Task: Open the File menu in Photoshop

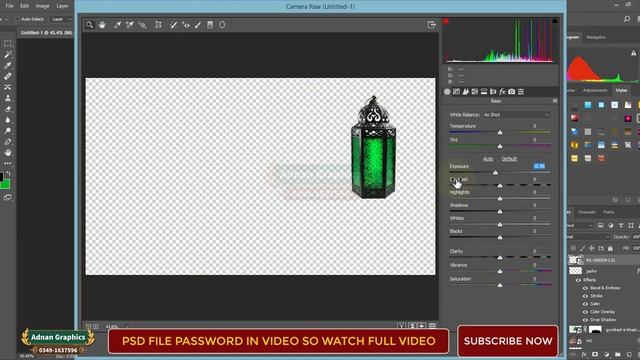Action: pyautogui.click(x=9, y=6)
